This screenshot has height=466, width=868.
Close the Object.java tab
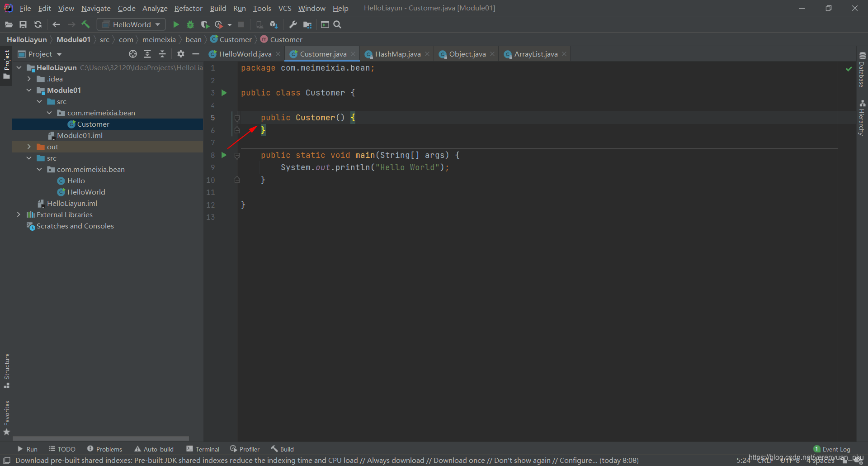coord(492,54)
